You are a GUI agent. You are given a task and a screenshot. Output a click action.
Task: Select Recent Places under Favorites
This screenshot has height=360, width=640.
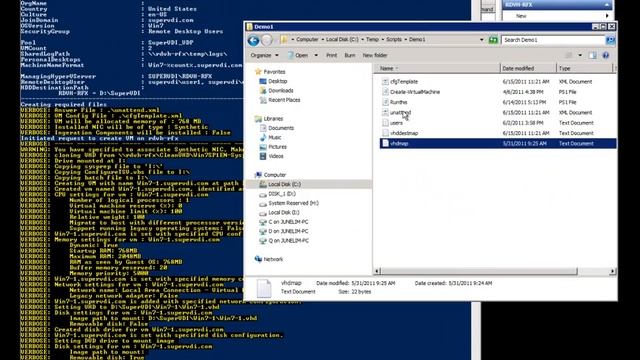click(284, 100)
